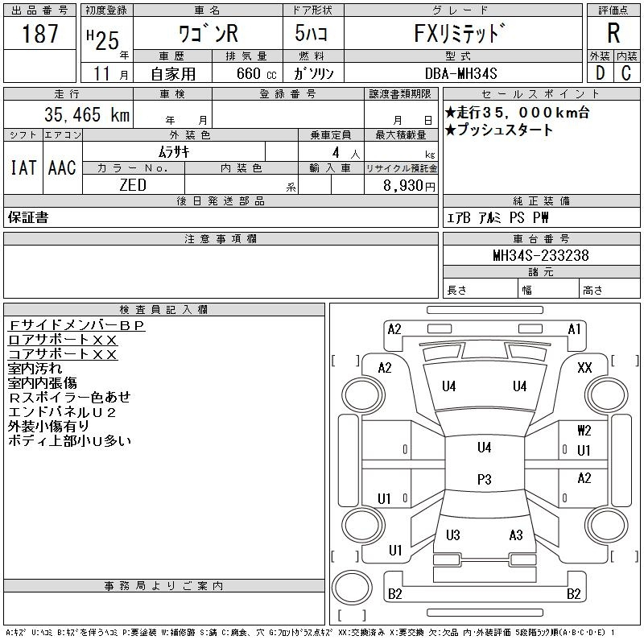Click the fuel type ガソリン
Screen dimensions: 644x644
coord(314,73)
